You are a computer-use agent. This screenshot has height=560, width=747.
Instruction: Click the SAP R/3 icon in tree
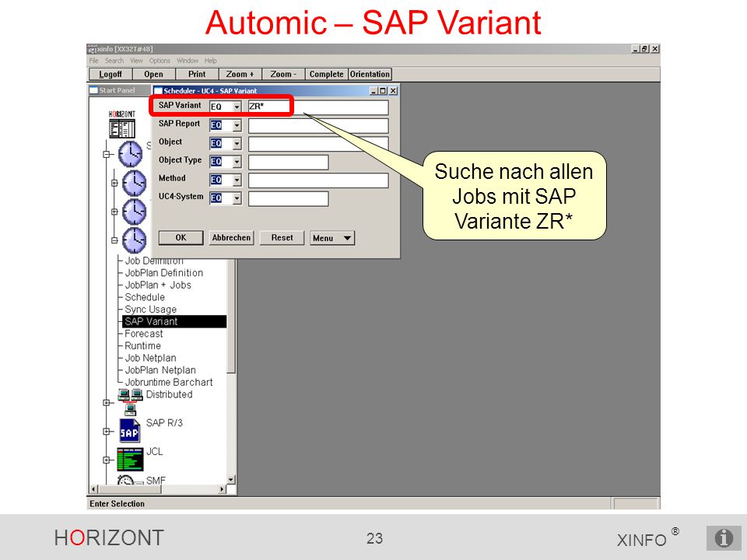[129, 431]
